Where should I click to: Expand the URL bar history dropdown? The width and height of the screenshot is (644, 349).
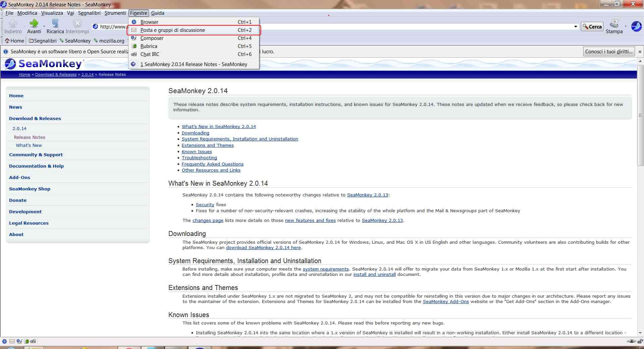tap(576, 26)
